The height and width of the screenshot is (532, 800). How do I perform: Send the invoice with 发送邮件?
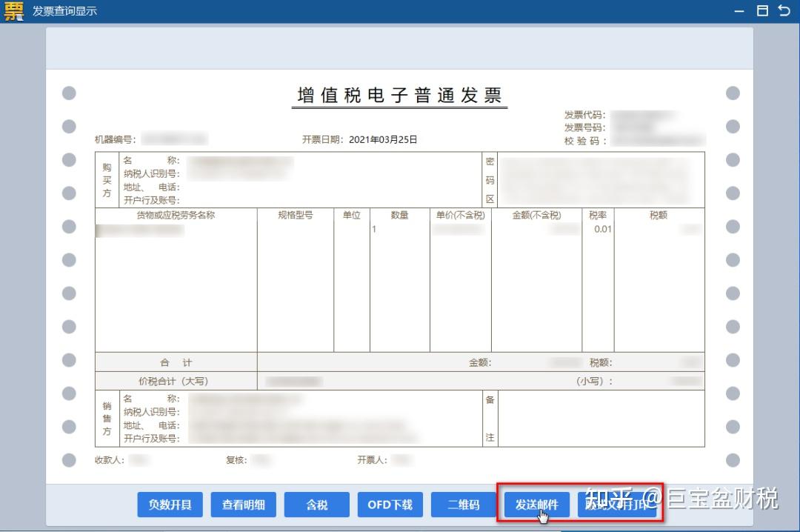(537, 505)
